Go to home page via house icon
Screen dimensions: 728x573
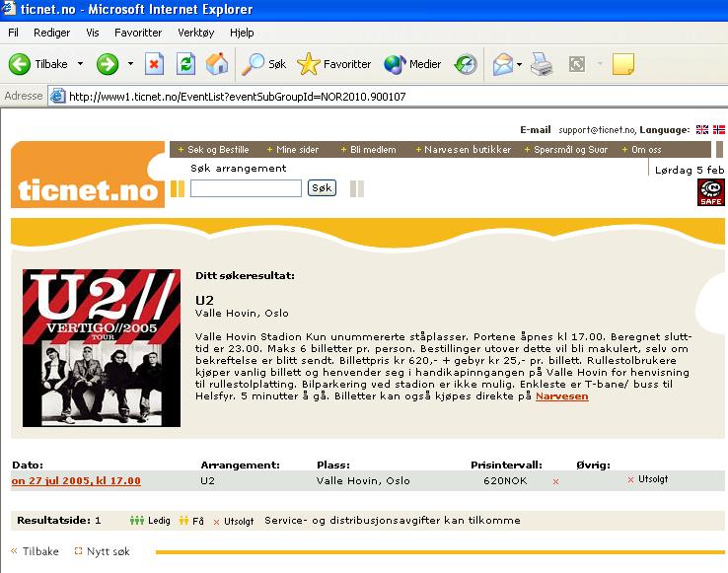point(217,64)
